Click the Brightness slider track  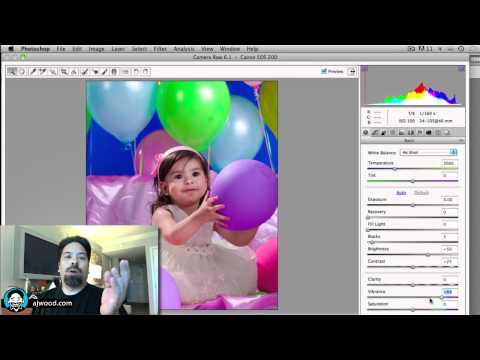(413, 255)
